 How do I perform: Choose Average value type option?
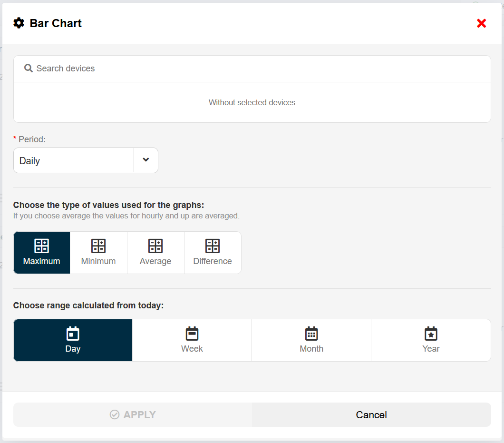(x=155, y=261)
